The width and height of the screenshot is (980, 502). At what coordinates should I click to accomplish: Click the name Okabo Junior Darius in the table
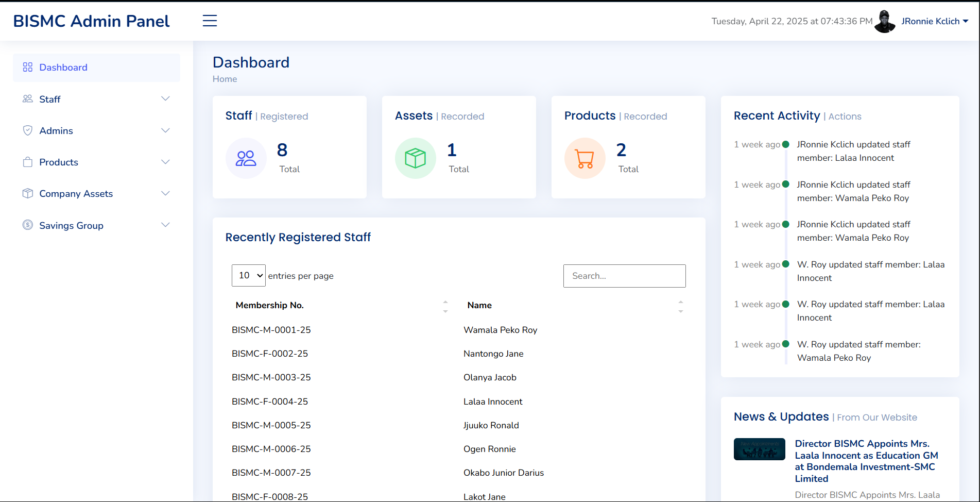[x=504, y=473]
